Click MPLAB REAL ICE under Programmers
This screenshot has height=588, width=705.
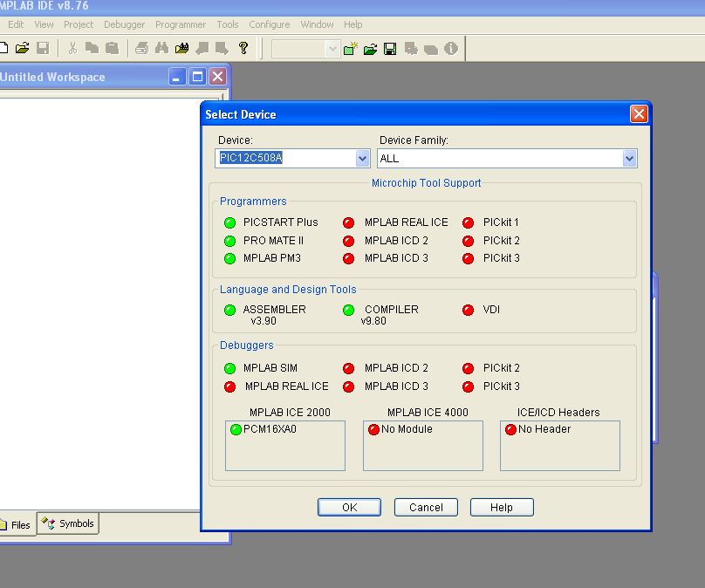pyautogui.click(x=406, y=222)
